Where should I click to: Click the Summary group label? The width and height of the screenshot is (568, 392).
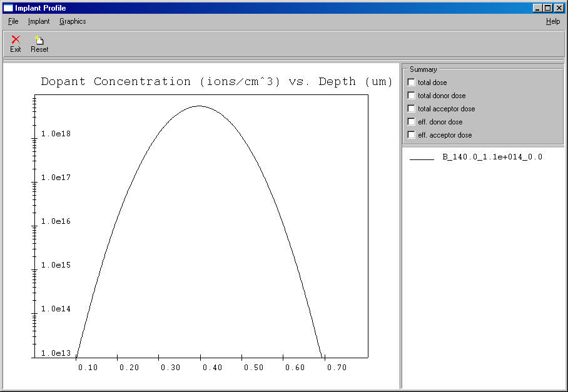click(x=423, y=69)
